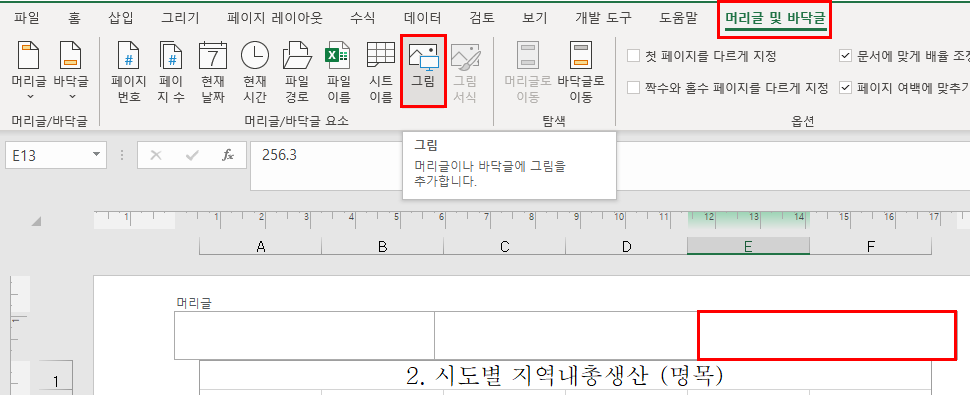Open the 머리글 (Header) dropdown button
This screenshot has width=970, height=395.
coord(28,71)
